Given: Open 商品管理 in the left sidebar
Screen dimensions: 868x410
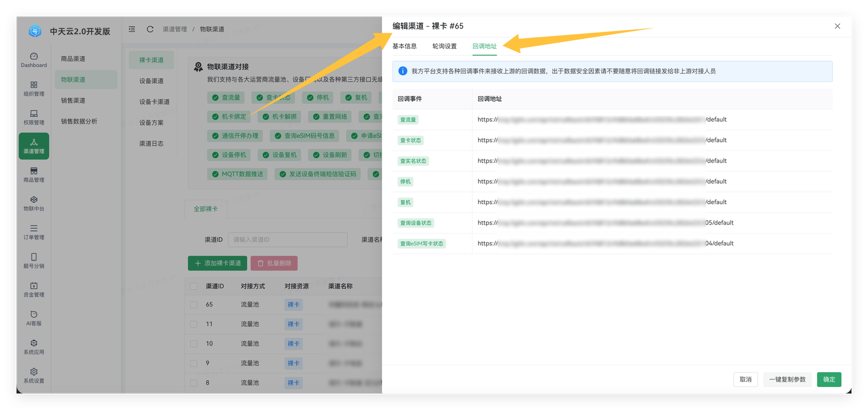Looking at the screenshot, I should [33, 175].
